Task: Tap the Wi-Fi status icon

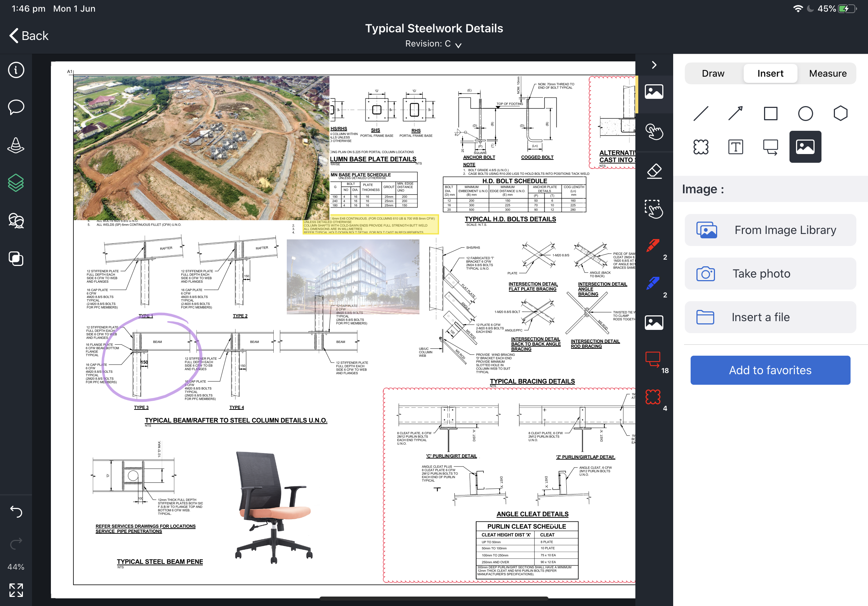Action: point(798,9)
